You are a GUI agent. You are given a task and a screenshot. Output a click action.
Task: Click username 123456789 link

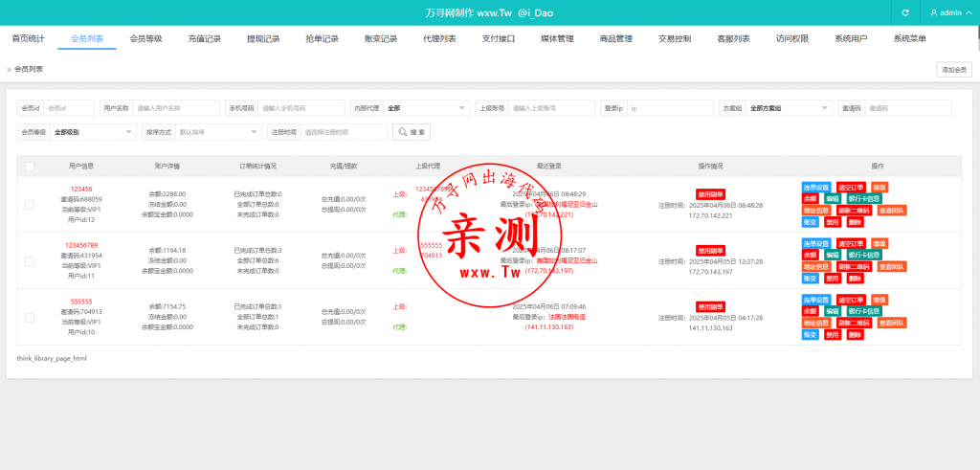[x=81, y=245]
